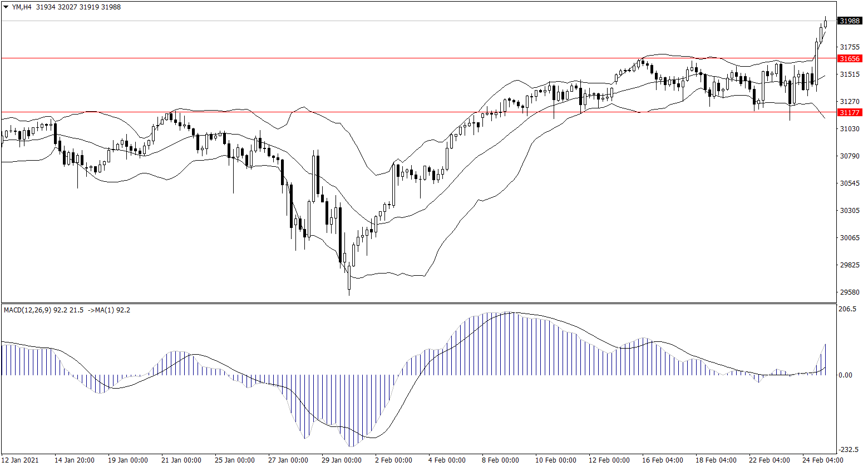Click the 29580 price axis label
This screenshot has height=467, width=868.
click(x=850, y=292)
